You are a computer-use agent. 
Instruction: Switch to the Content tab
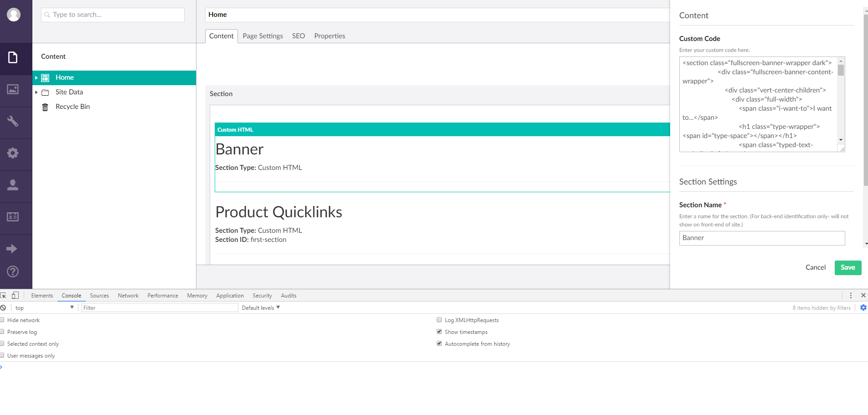coord(221,36)
